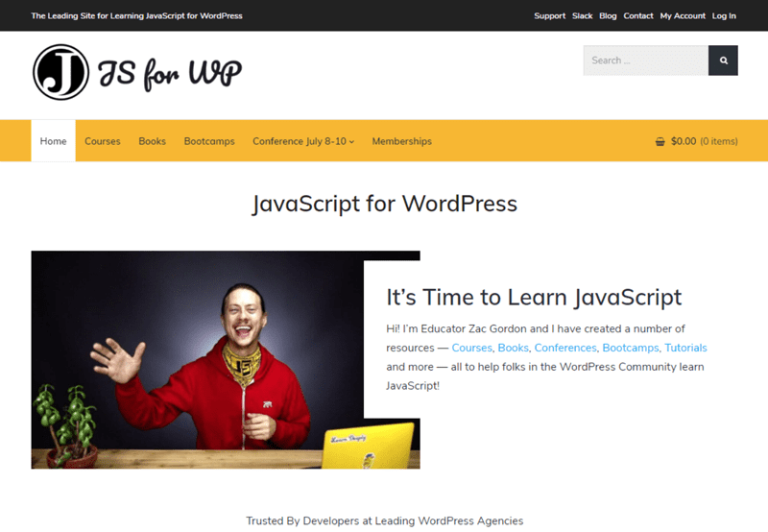Viewport: 768px width, 532px height.
Task: Open the Books menu item
Action: 153,141
